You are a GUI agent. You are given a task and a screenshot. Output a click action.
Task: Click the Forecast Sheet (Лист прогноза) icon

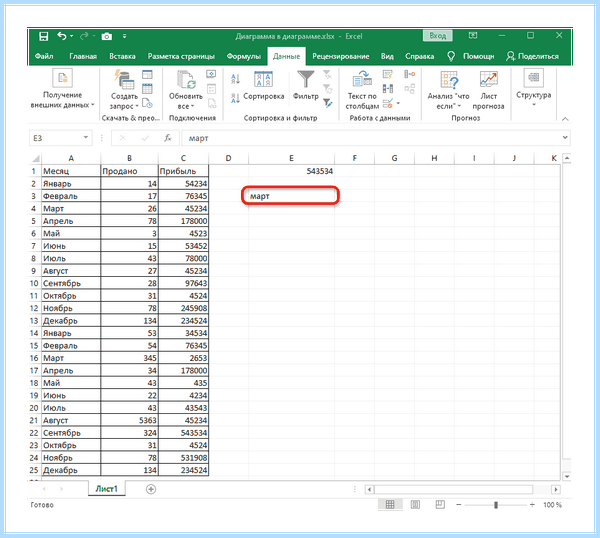click(489, 79)
